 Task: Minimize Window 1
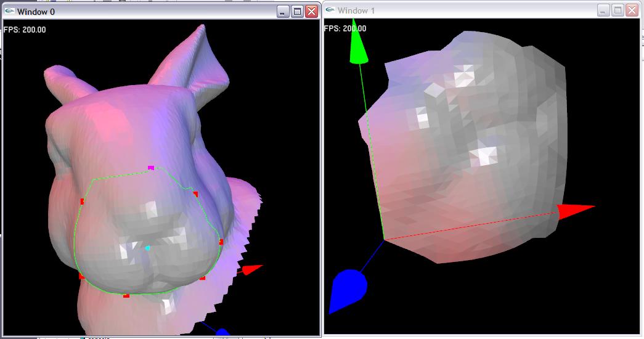[603, 10]
